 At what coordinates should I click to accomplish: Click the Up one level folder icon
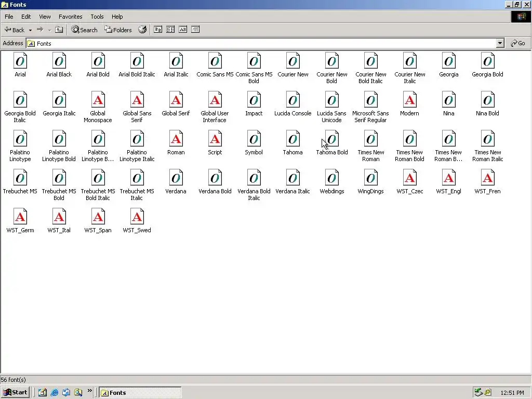(x=59, y=30)
